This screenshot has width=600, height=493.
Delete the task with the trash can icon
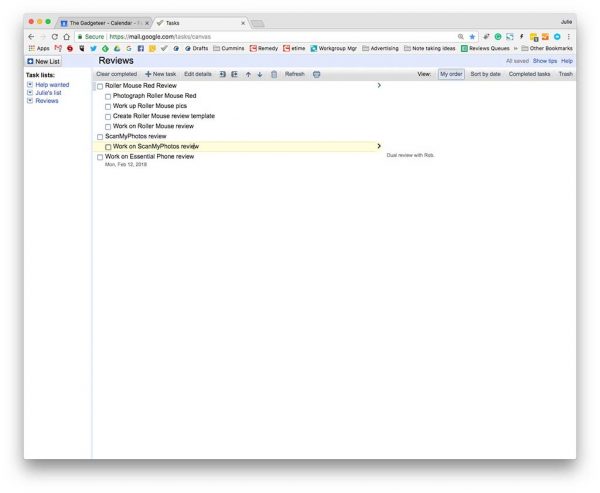pyautogui.click(x=274, y=74)
